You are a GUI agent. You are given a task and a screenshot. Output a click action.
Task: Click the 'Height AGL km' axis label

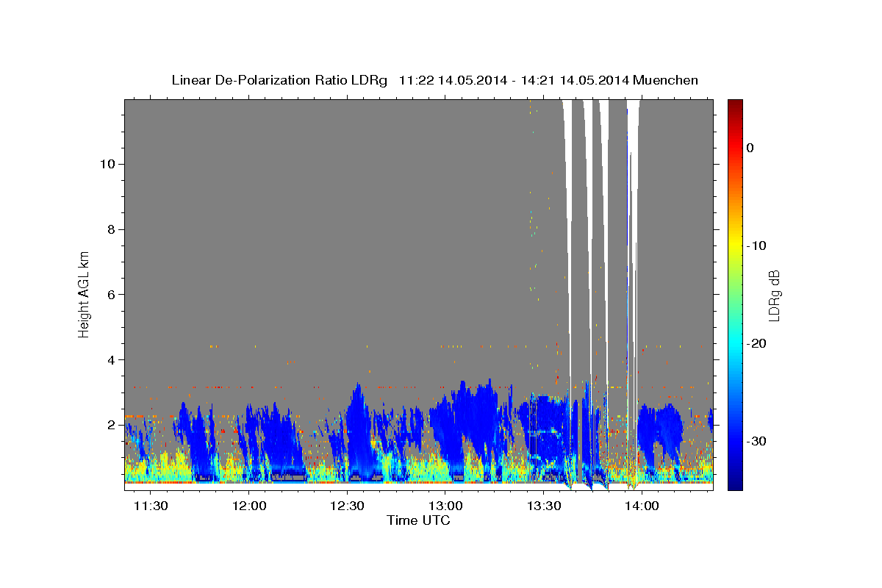click(84, 294)
